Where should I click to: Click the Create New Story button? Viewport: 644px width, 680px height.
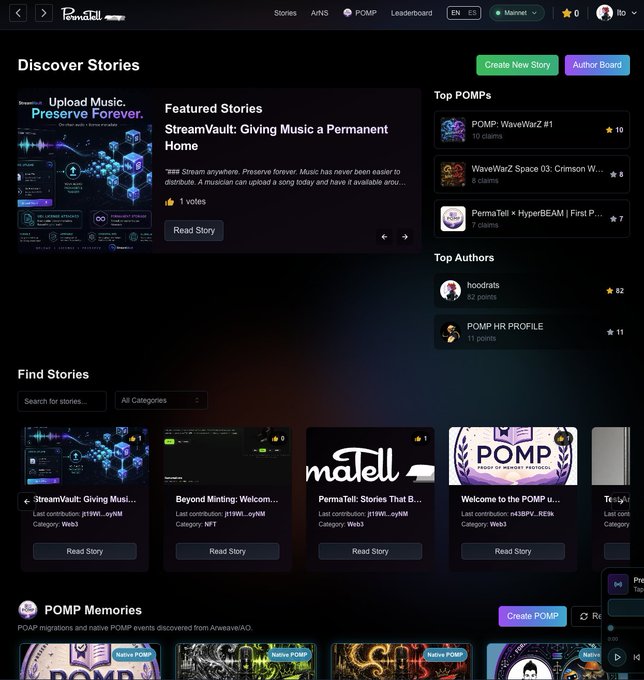(x=517, y=65)
